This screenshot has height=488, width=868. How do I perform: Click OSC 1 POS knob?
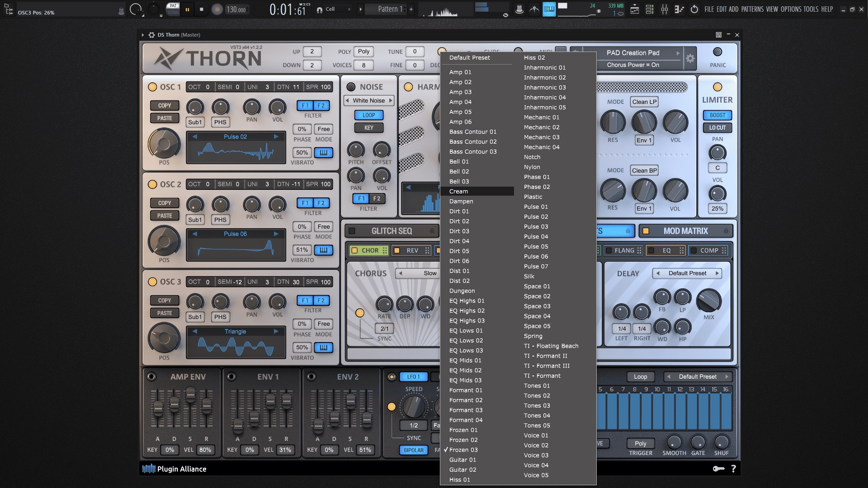pos(164,144)
